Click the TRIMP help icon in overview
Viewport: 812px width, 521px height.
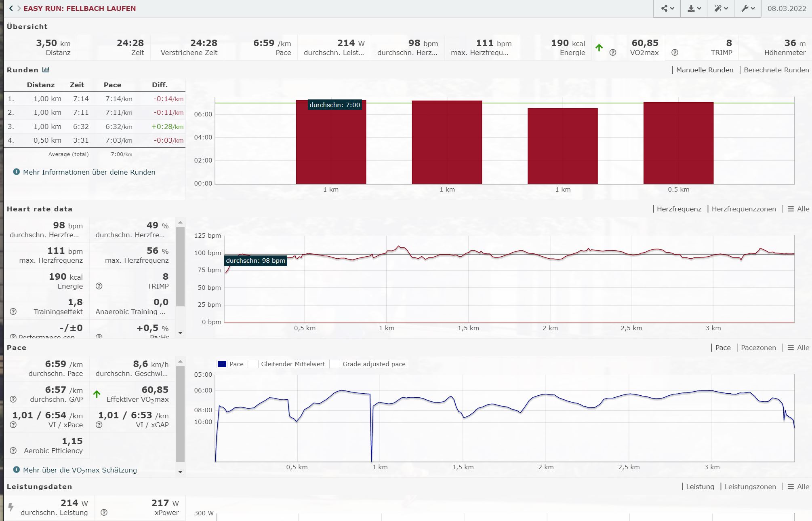(x=675, y=53)
